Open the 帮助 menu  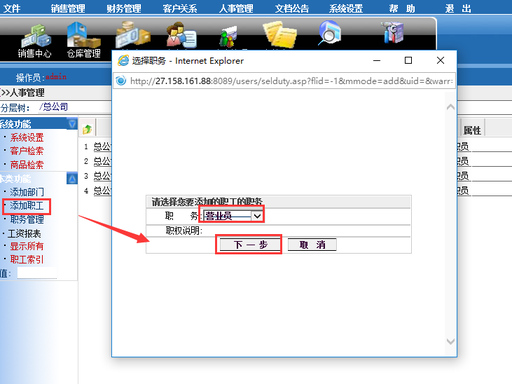point(402,8)
